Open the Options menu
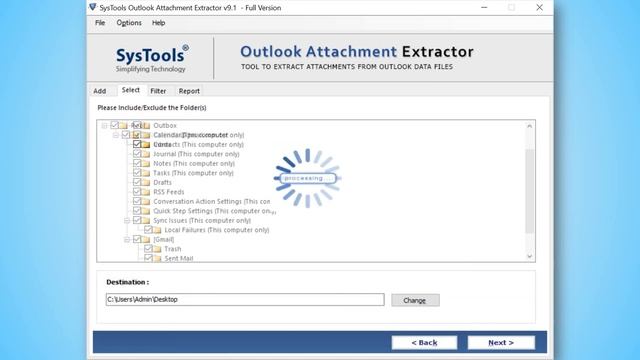640x360 pixels. click(129, 23)
